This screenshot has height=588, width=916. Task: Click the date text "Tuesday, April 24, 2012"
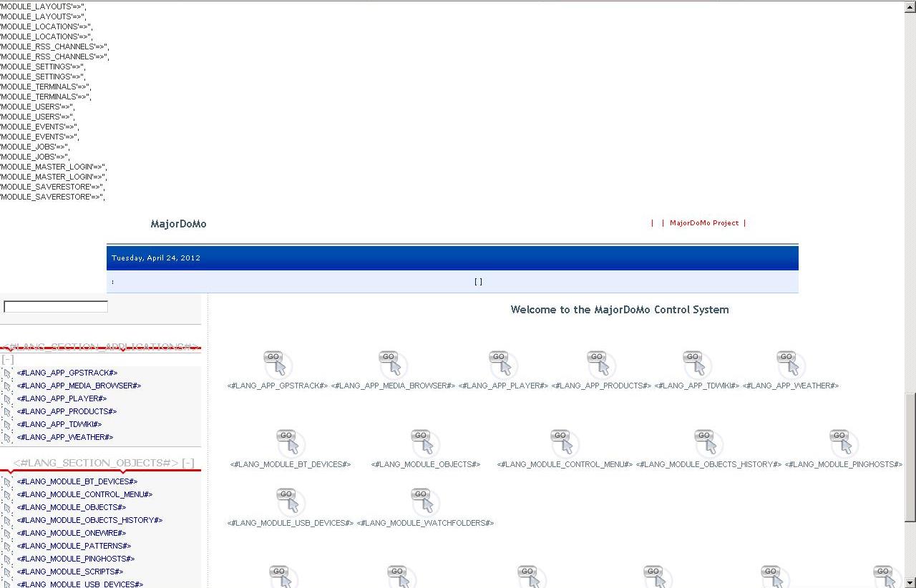coord(156,258)
